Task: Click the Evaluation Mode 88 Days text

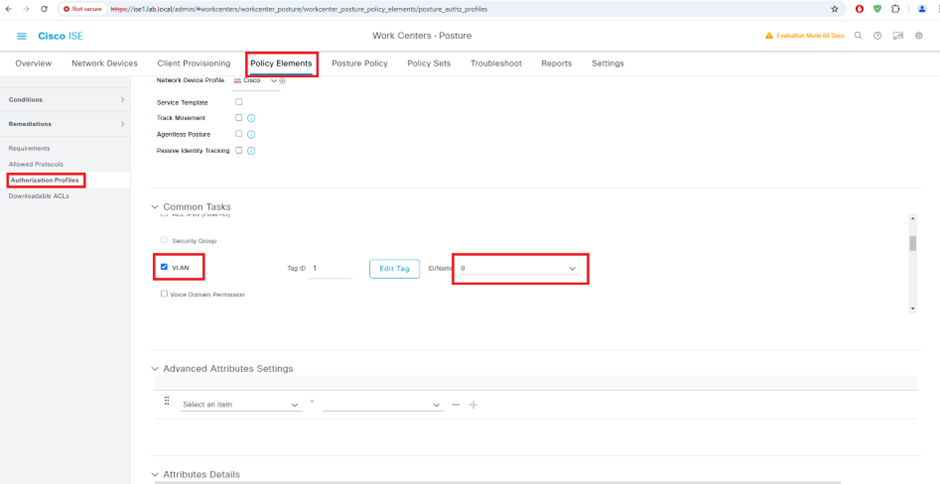Action: tap(811, 36)
